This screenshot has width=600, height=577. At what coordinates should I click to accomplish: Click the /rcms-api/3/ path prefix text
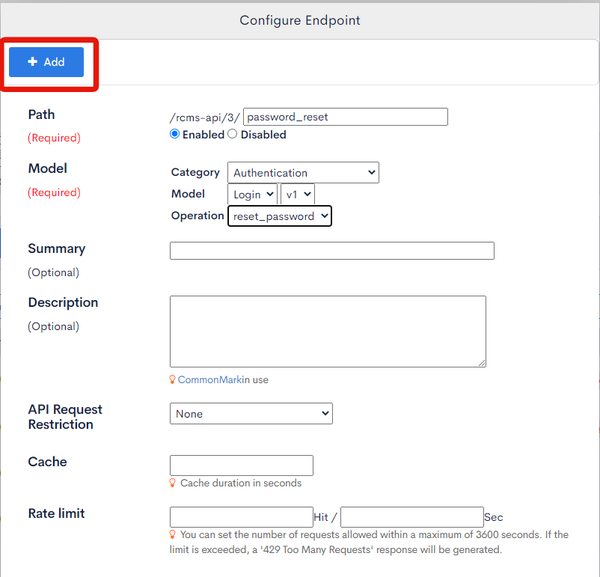click(205, 117)
